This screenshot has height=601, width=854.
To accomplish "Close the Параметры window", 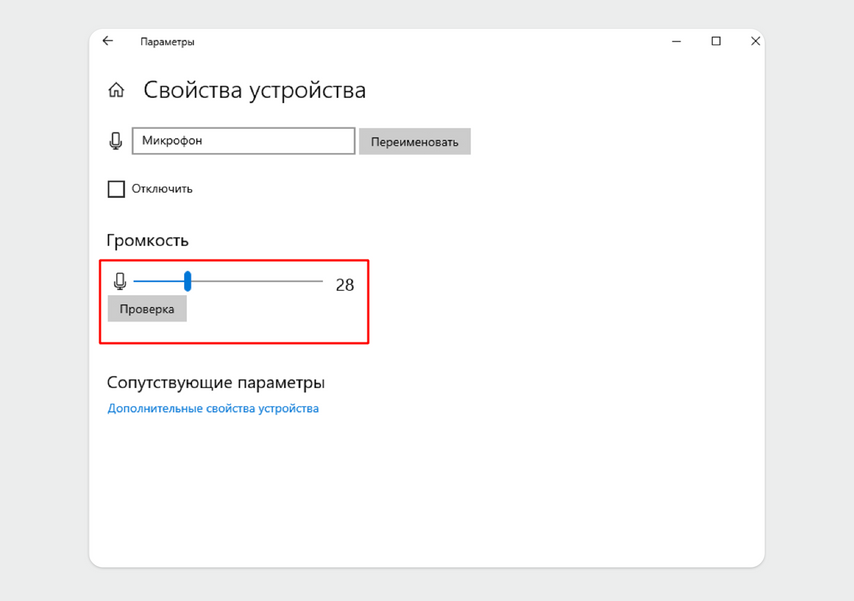I will (x=755, y=41).
